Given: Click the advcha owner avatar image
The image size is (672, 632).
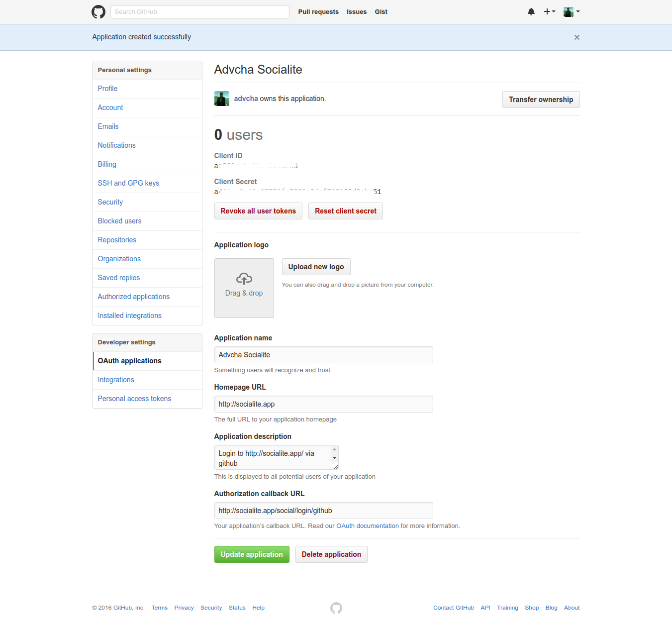Looking at the screenshot, I should (x=222, y=99).
